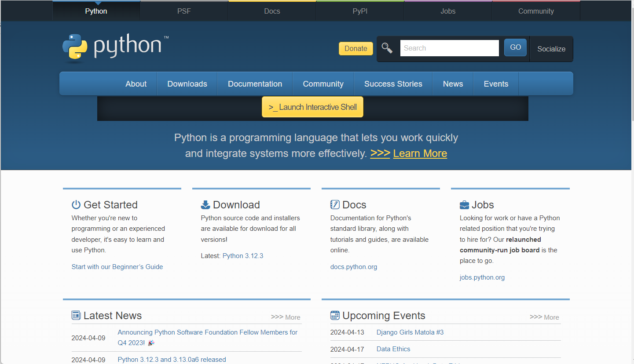Open the Downloads navigation menu

click(187, 84)
